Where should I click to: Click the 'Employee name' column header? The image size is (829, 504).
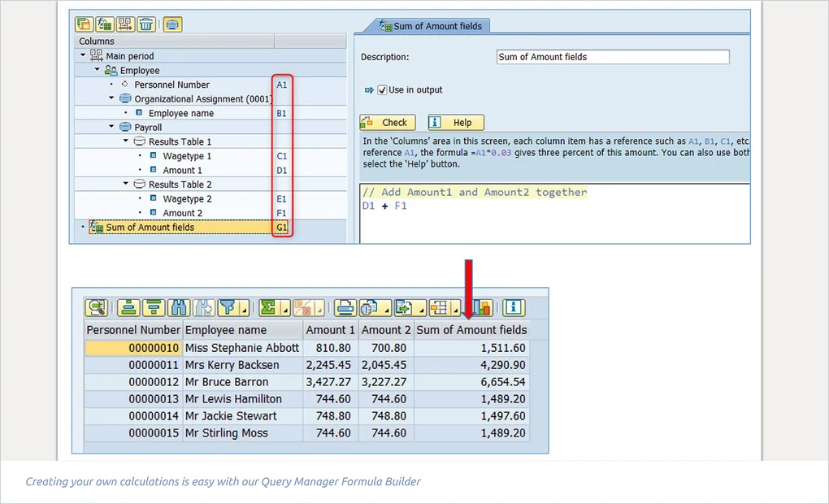pyautogui.click(x=225, y=330)
